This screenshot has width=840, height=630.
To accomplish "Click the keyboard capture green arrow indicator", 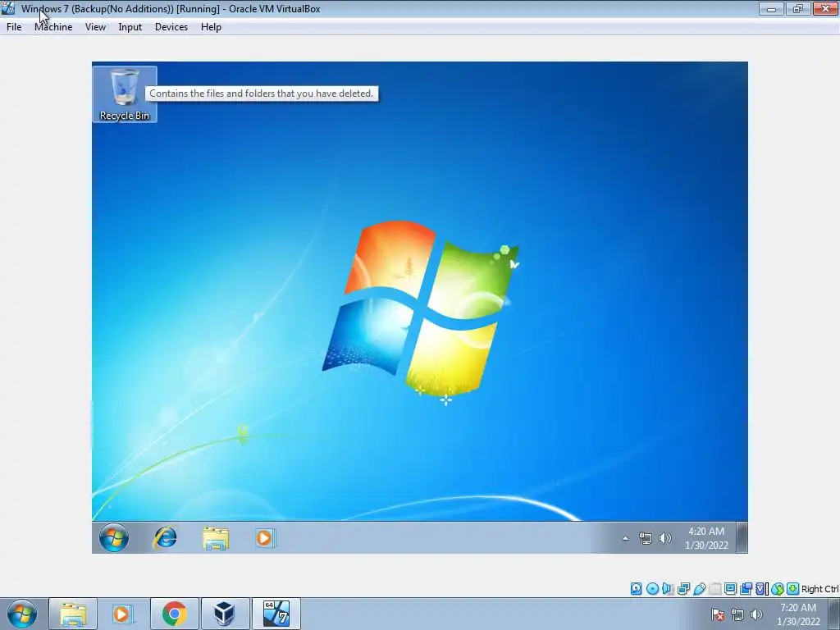I will coord(793,589).
